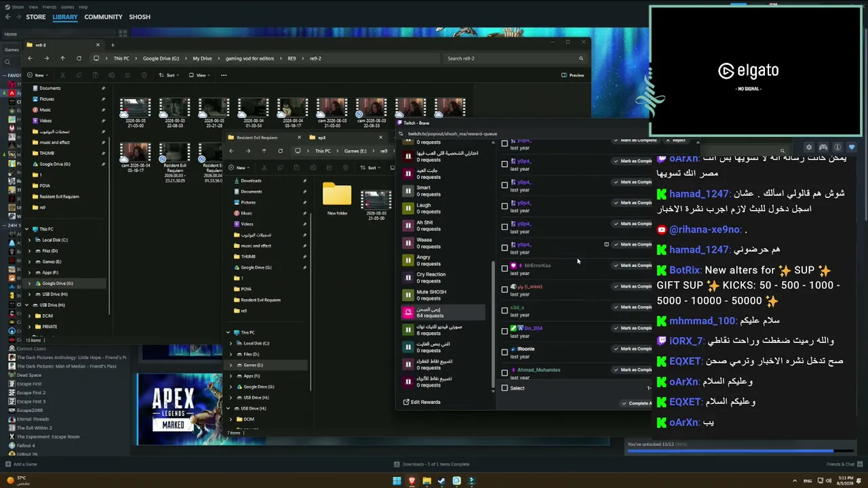Click the Steam back navigation arrow
This screenshot has width=868, height=488.
pos(9,17)
